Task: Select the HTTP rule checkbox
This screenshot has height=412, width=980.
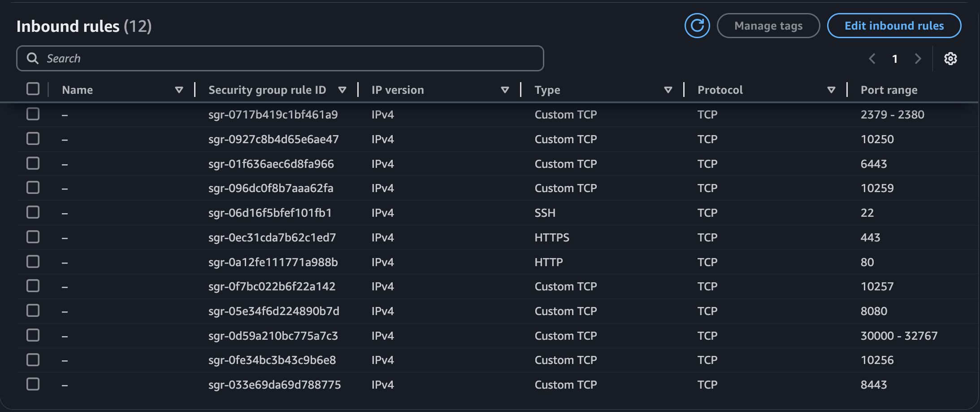Action: (33, 261)
